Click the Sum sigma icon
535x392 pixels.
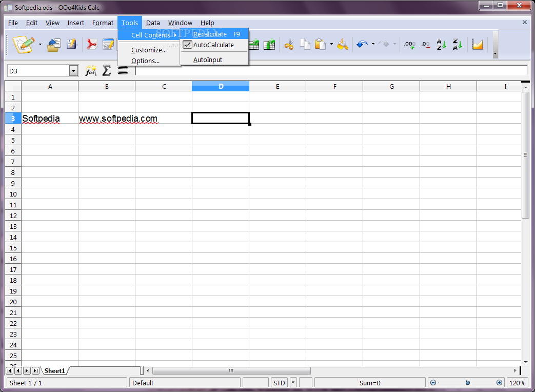point(107,71)
